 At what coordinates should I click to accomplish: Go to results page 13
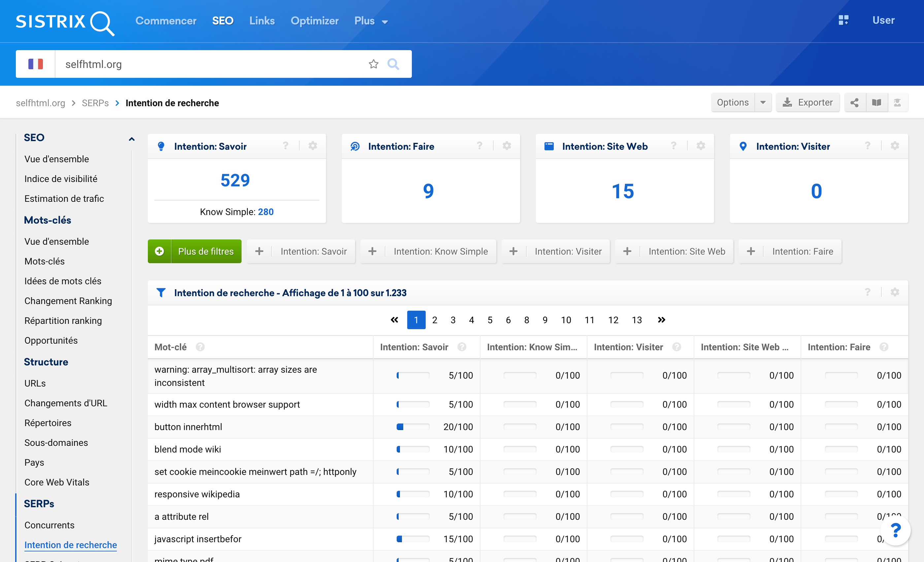[x=637, y=320]
